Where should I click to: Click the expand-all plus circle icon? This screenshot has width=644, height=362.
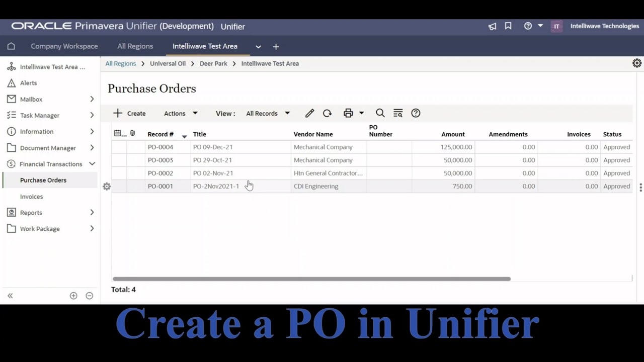pos(73,296)
